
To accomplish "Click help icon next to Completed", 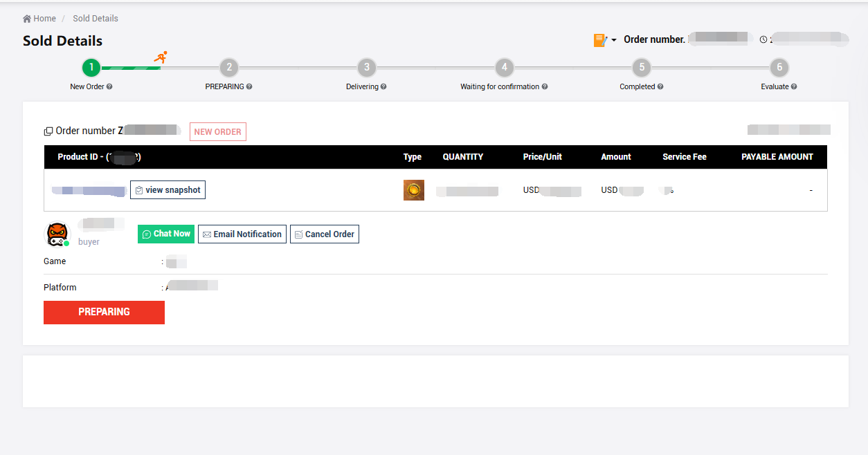I will (x=660, y=87).
